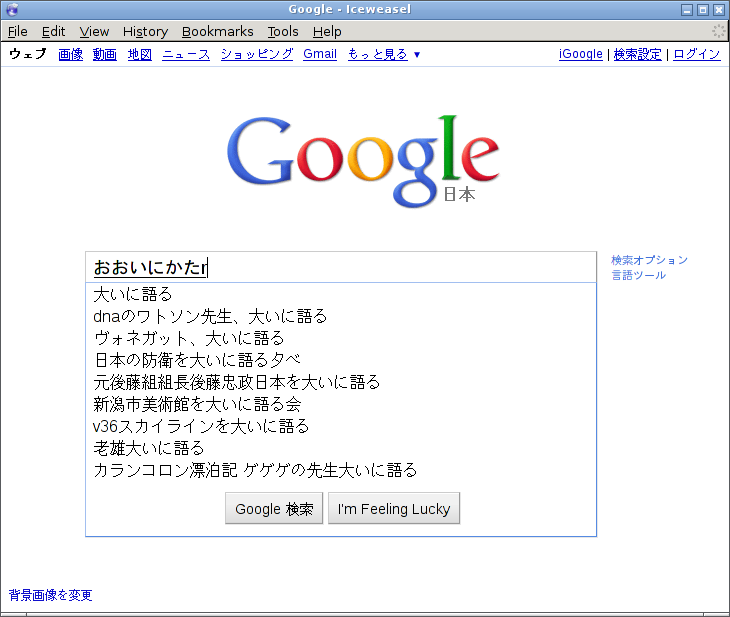This screenshot has height=617, width=730.
Task: Click the loading throbber icon at top right
Action: [x=718, y=31]
